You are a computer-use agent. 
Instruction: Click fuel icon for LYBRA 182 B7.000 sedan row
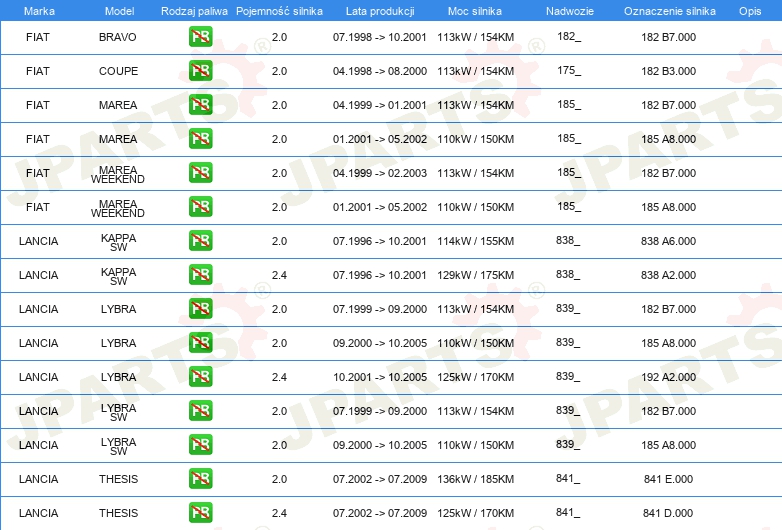pos(200,308)
